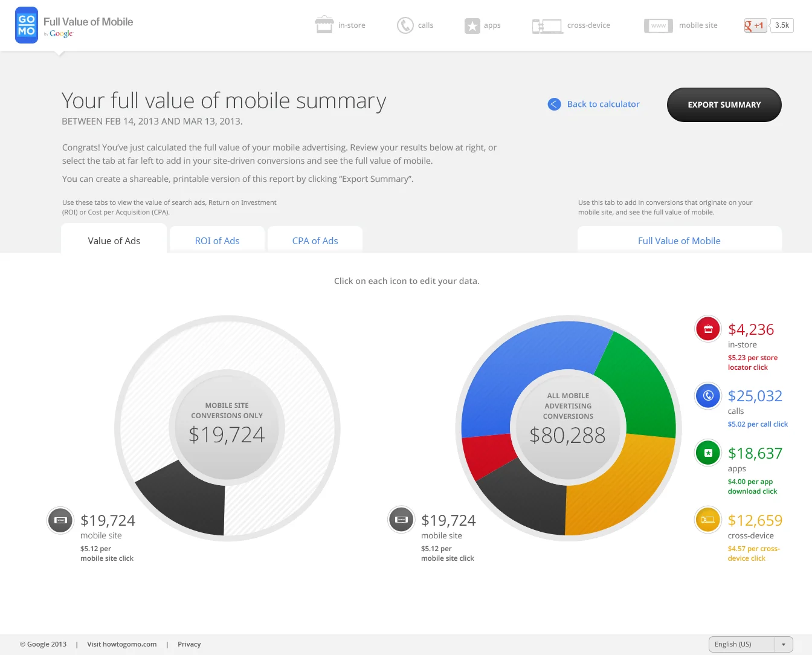Click "$4.57 per cross-device click" text
Viewport: 812px width, 655px height.
tap(754, 553)
